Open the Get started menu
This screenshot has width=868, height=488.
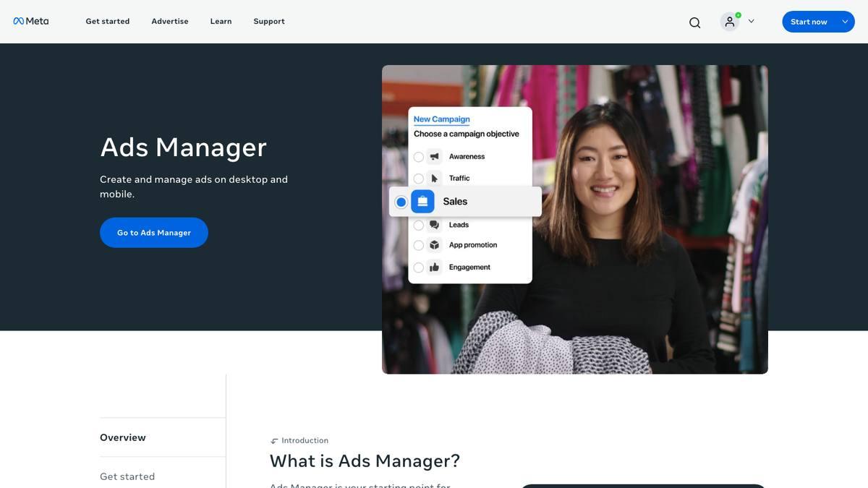coord(108,22)
